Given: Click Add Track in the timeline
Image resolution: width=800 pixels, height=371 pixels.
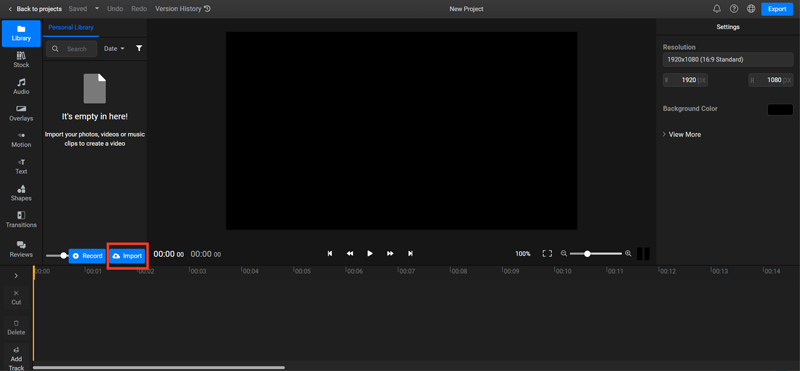Looking at the screenshot, I should (16, 358).
